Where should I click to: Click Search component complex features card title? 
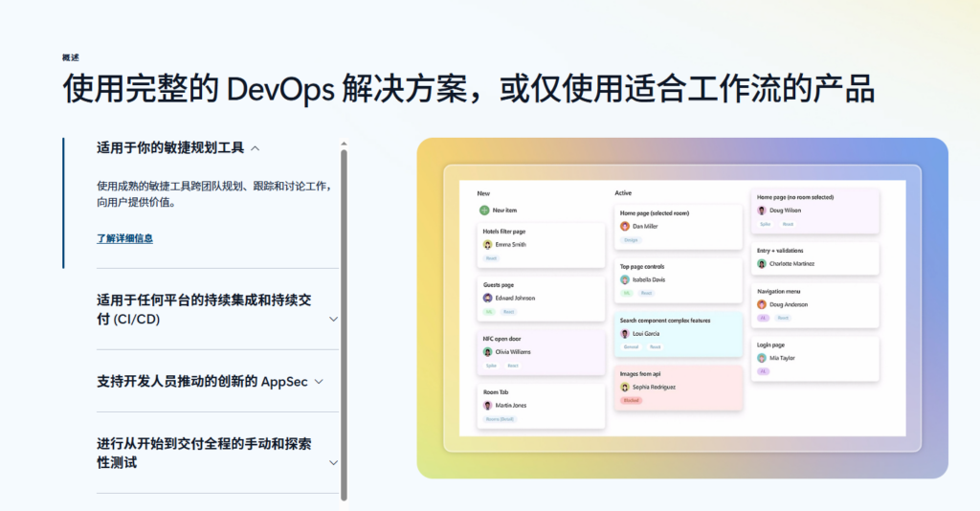point(665,321)
